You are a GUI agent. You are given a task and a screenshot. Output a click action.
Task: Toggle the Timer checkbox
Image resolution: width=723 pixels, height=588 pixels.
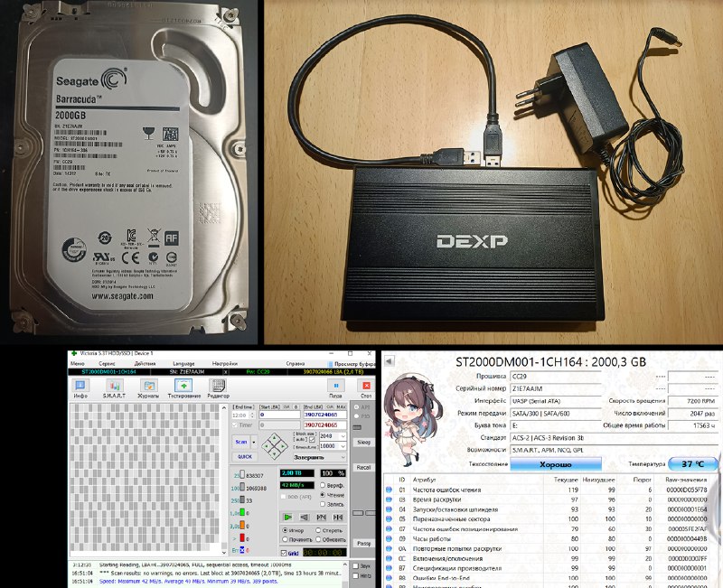pos(235,425)
